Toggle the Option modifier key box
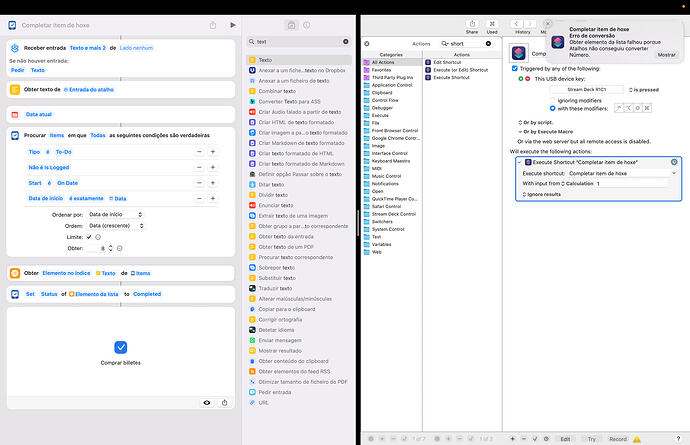690x445 pixels. (628, 108)
